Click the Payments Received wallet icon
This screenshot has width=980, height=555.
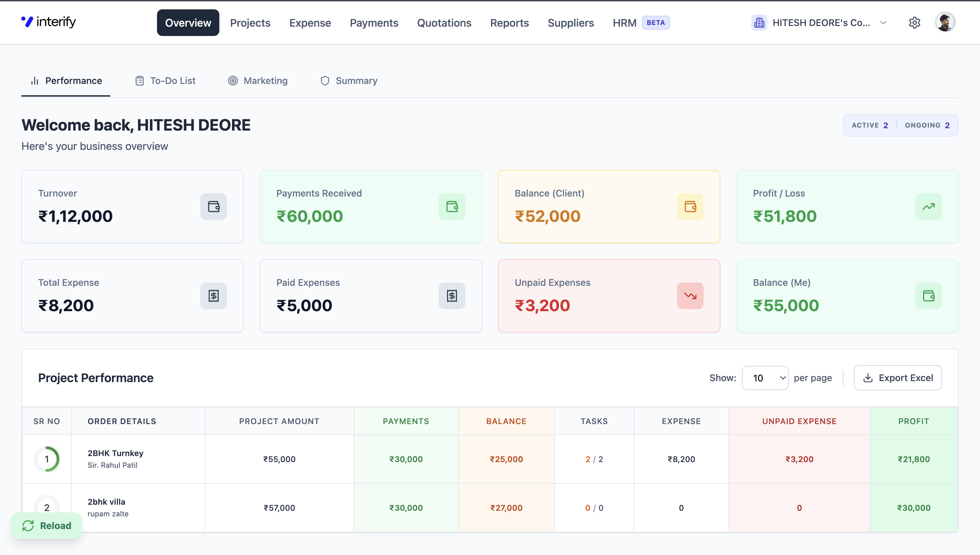[451, 207]
